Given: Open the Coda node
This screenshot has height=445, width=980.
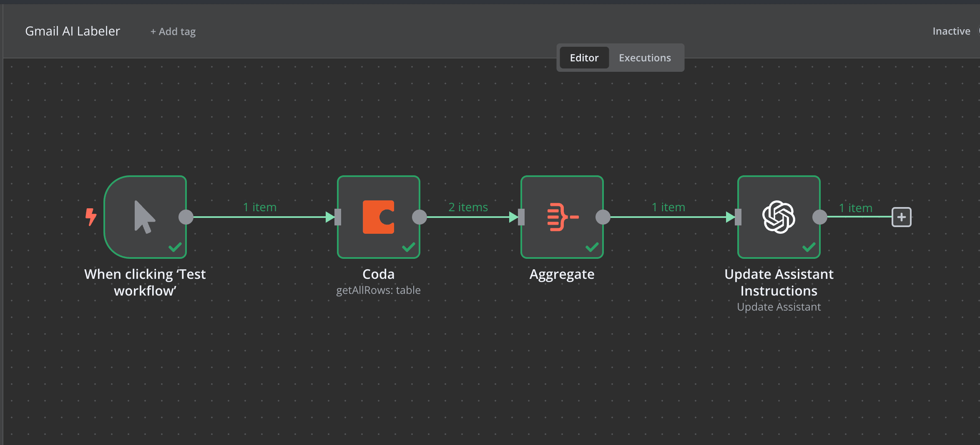Looking at the screenshot, I should click(378, 217).
